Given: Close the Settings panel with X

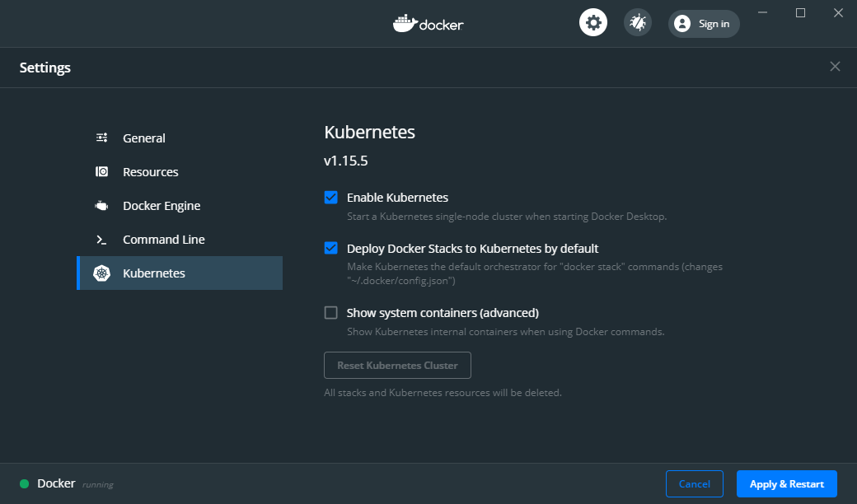Looking at the screenshot, I should pyautogui.click(x=835, y=67).
